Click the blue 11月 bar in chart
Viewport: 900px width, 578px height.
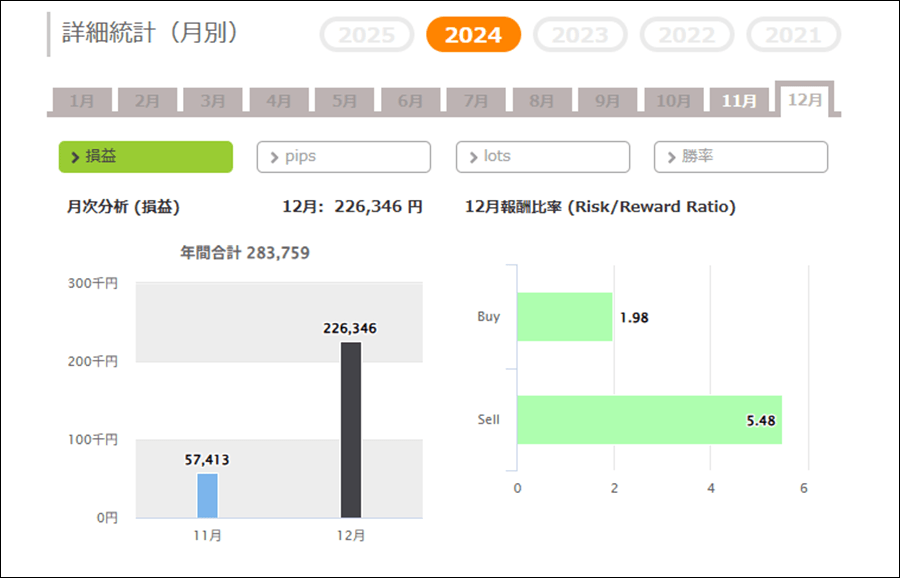(x=207, y=495)
